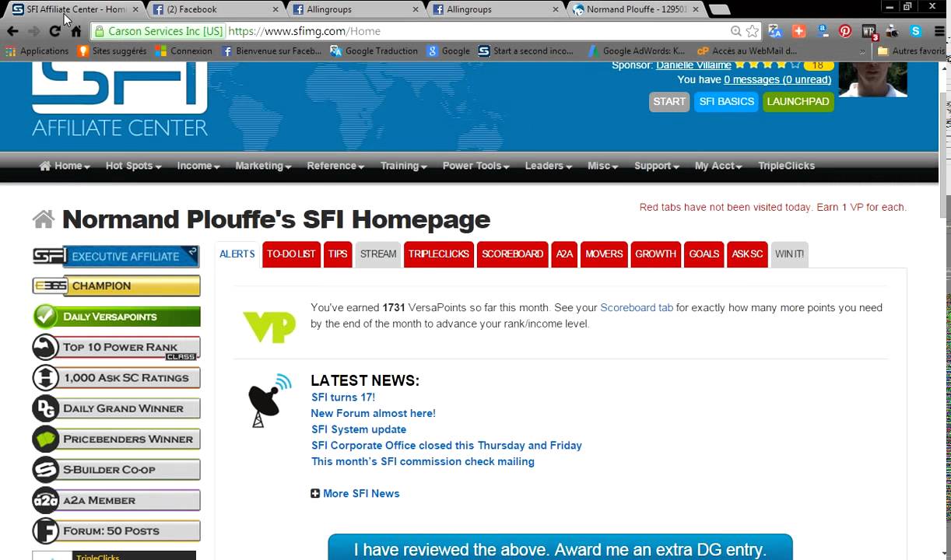Image resolution: width=951 pixels, height=560 pixels.
Task: Click the LAUNCHPAD button
Action: [x=798, y=102]
